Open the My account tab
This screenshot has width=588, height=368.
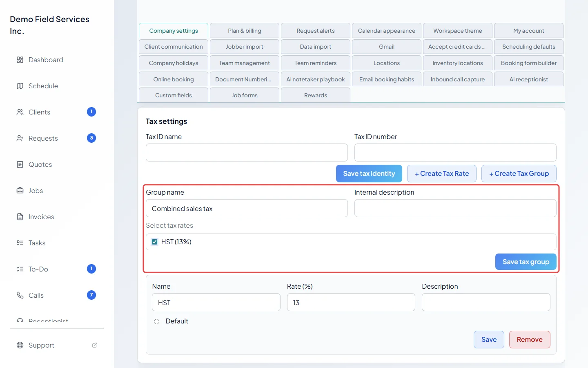coord(529,31)
